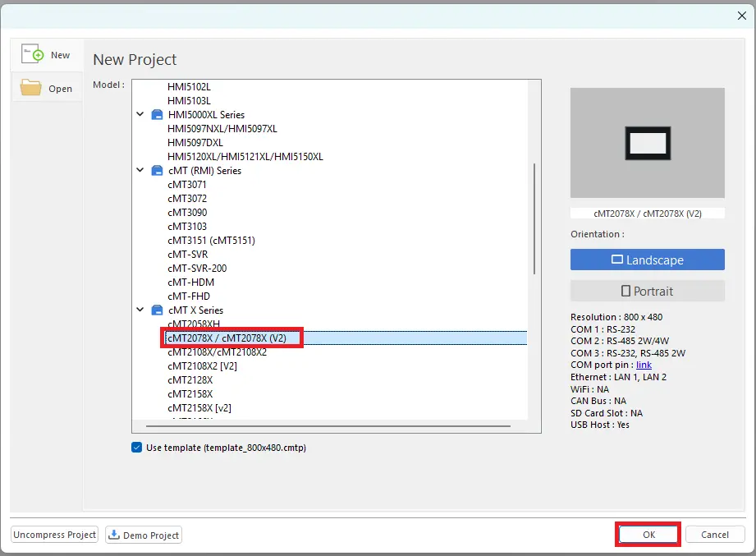Collapse the cMT X Series group
This screenshot has width=756, height=556.
140,310
